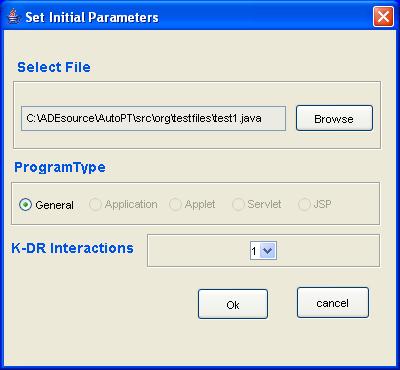
Task: Click the K-DR Interactions label
Action: click(72, 248)
